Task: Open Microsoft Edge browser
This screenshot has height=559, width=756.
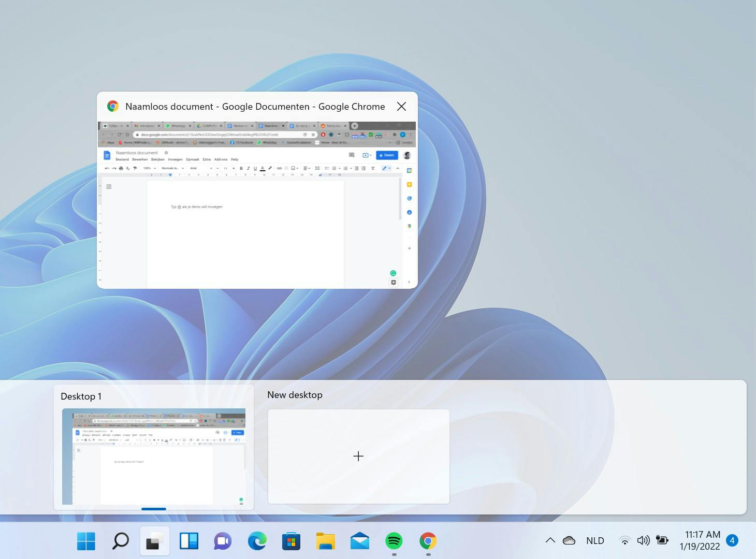Action: 257,541
